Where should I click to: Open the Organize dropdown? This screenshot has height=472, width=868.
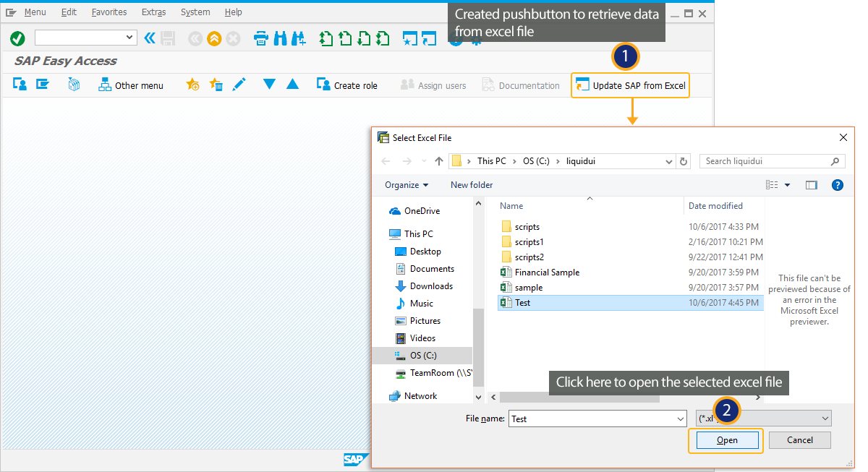[407, 185]
